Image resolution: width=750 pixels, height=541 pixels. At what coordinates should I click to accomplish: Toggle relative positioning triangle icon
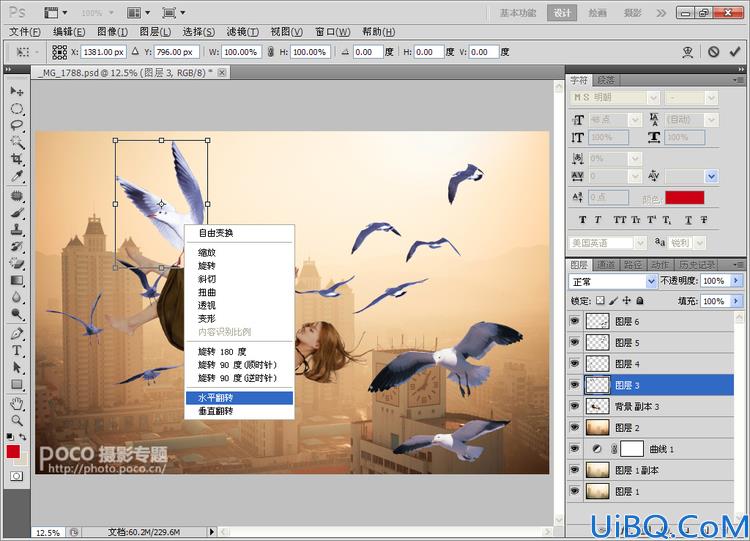tap(135, 51)
